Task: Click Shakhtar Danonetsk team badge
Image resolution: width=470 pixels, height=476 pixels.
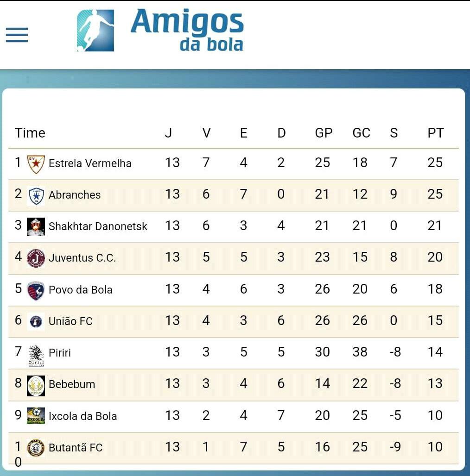Action: [36, 227]
